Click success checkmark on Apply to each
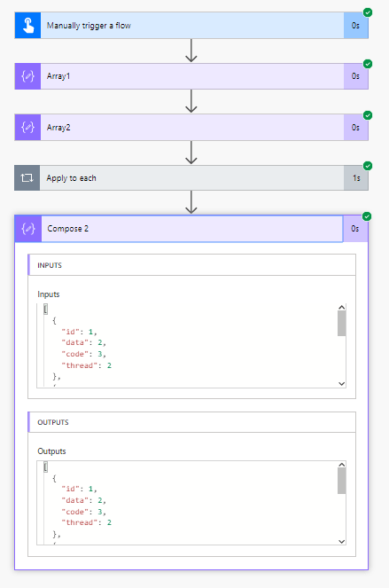389x588 pixels. tap(368, 166)
